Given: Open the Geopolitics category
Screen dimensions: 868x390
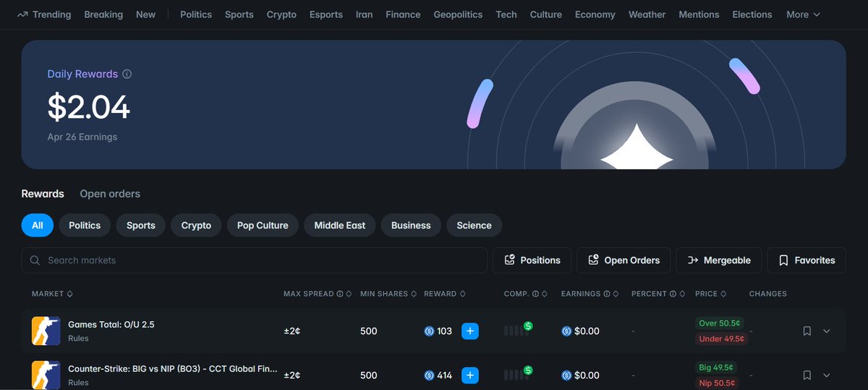Looking at the screenshot, I should pos(458,14).
